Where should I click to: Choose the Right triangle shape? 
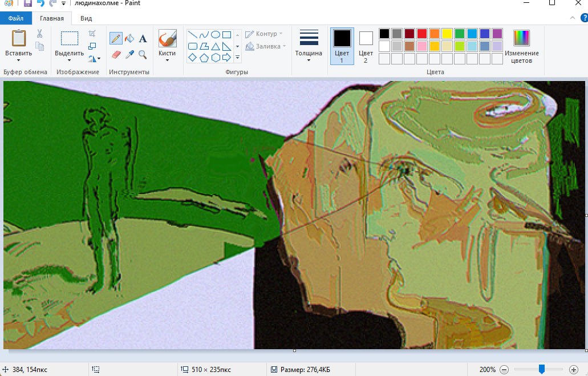pyautogui.click(x=226, y=46)
